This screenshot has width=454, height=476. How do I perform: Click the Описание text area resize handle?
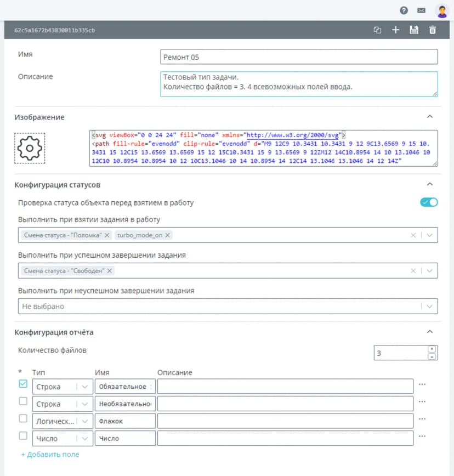pos(435,94)
